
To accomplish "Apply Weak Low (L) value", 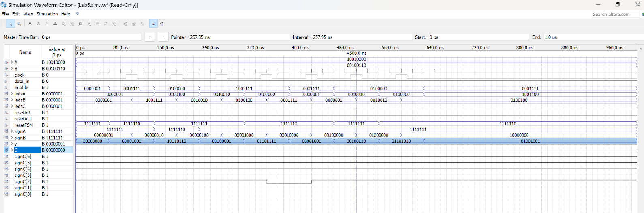I will (x=64, y=24).
